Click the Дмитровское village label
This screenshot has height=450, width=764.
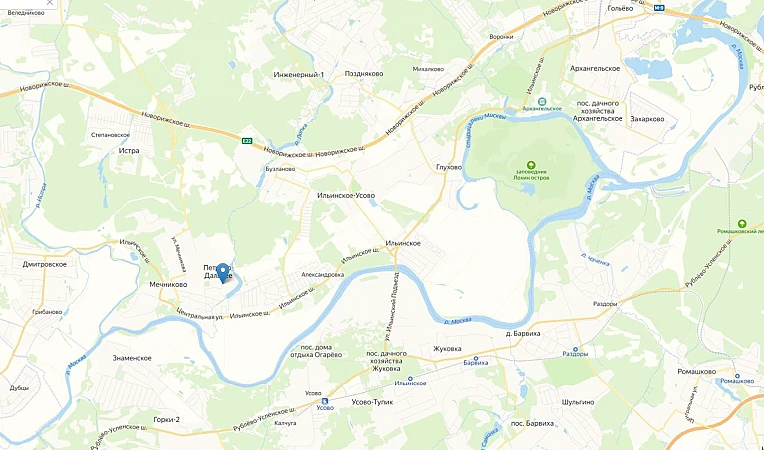pos(45,264)
